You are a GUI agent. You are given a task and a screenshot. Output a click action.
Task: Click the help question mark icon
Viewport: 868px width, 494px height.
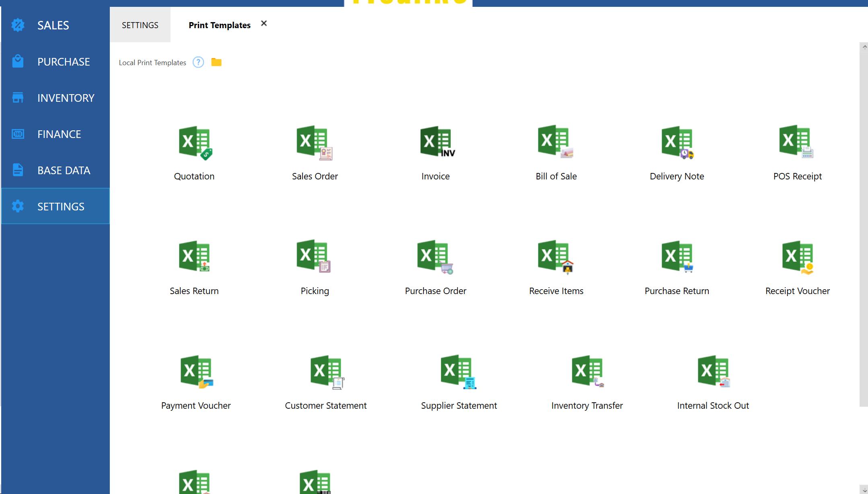tap(198, 62)
